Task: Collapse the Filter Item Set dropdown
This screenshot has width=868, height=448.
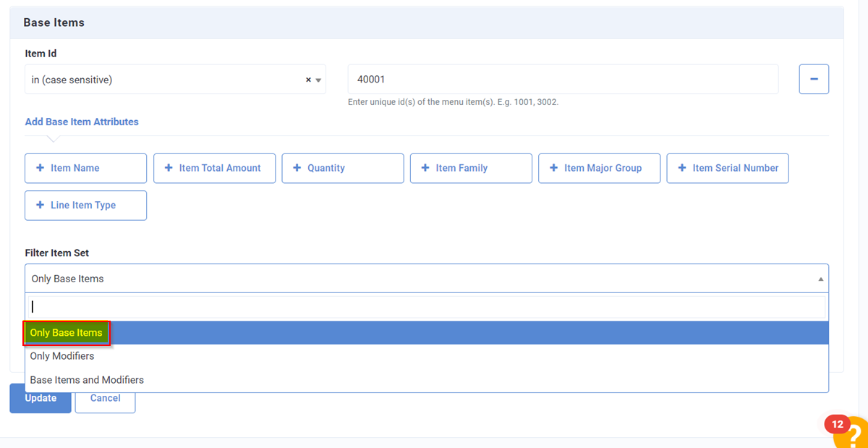Action: pos(820,279)
